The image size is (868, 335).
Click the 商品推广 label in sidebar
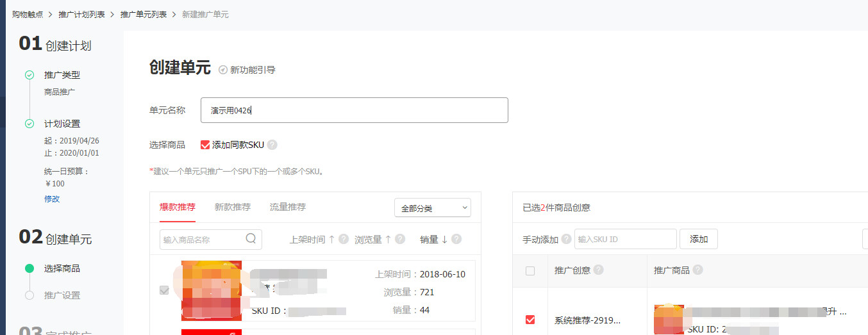[60, 92]
